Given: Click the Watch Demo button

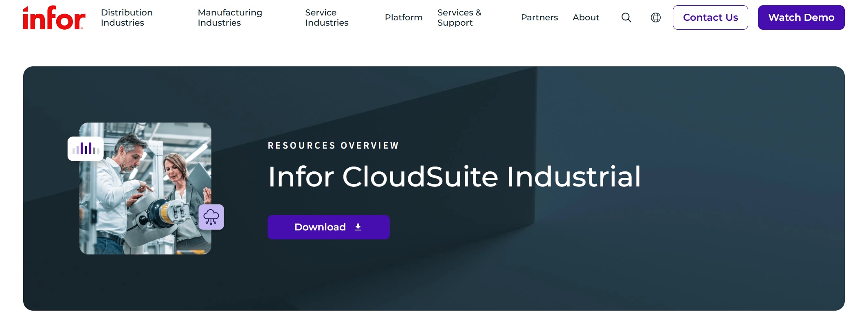Looking at the screenshot, I should 801,18.
